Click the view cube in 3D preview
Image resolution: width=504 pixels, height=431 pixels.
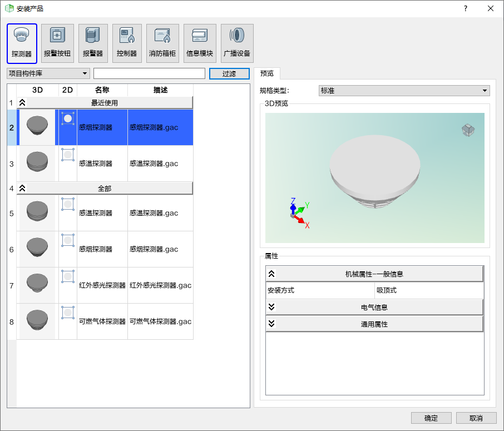pyautogui.click(x=468, y=130)
